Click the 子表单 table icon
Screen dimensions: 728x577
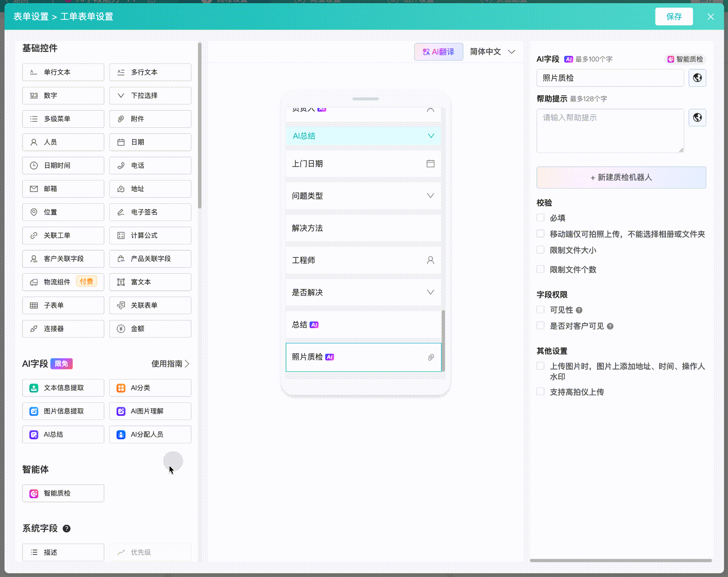(x=34, y=305)
